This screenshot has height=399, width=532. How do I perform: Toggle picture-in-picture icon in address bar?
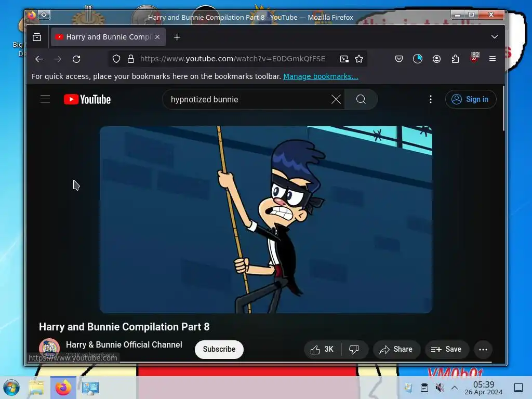coord(344,59)
